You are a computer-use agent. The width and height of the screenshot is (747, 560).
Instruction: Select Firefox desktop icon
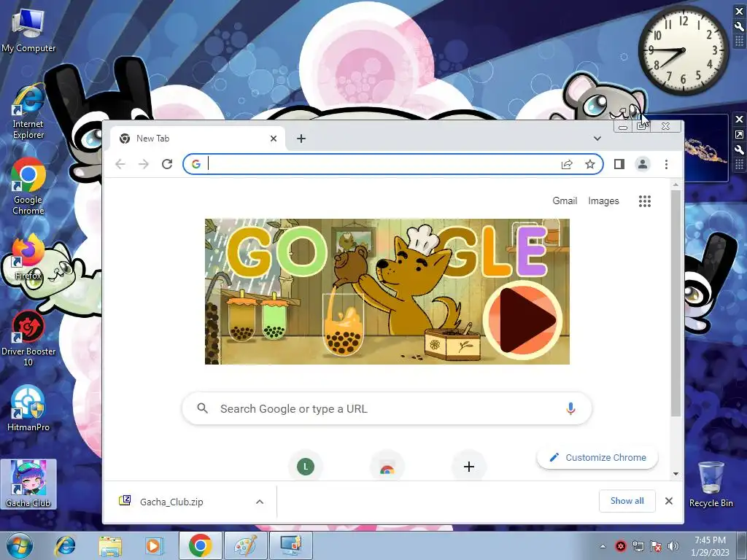[x=28, y=256]
